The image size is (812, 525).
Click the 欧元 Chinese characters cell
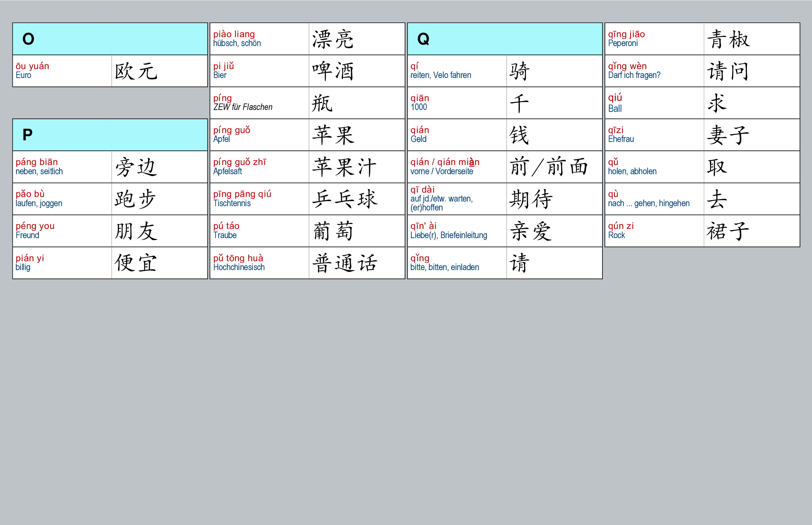click(x=159, y=71)
